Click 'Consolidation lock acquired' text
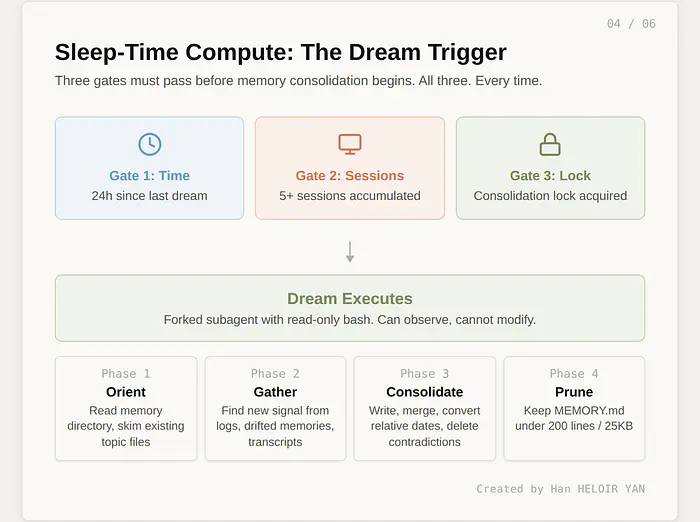This screenshot has width=700, height=522. (x=550, y=196)
